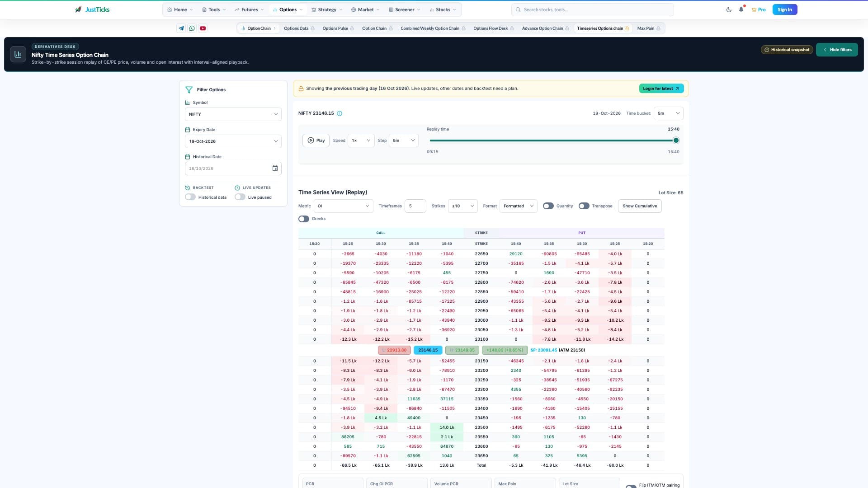Click the derivatives desk chart icon
868x488 pixels.
[x=18, y=54]
